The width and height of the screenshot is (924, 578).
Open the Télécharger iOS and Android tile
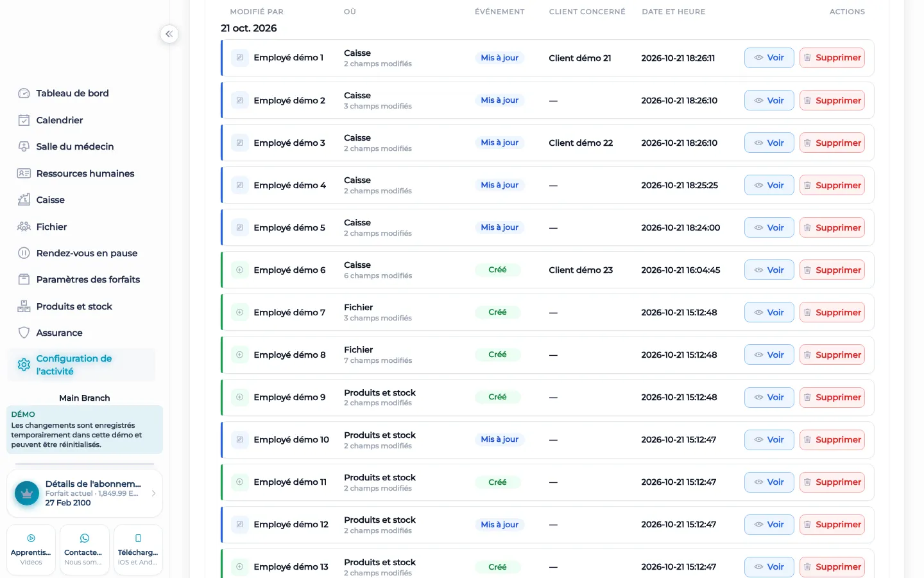coord(138,550)
